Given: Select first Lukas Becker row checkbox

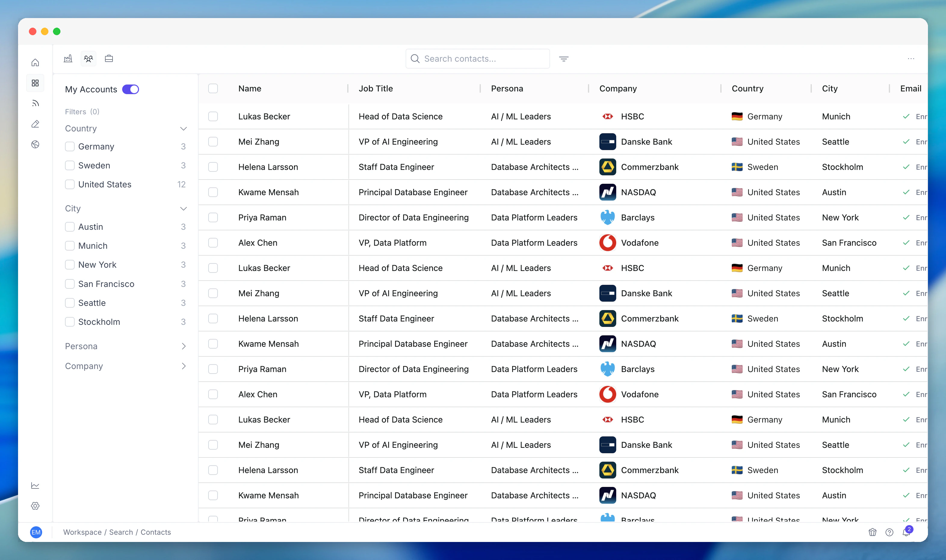Looking at the screenshot, I should point(213,116).
